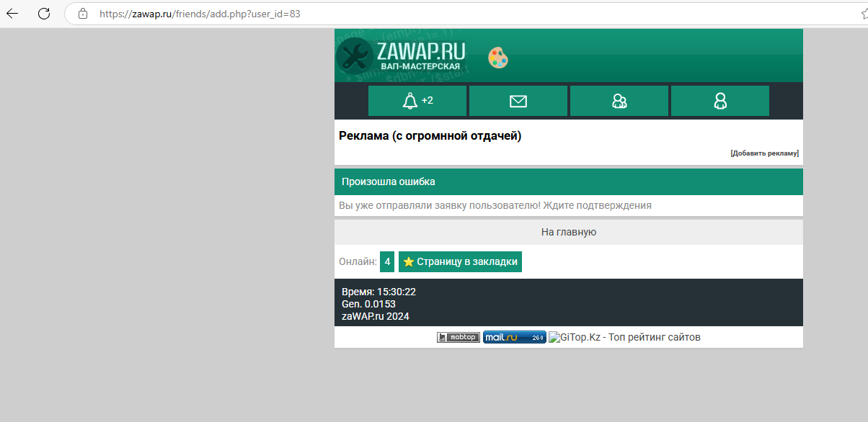Click the paint palette theme icon
868x422 pixels.
[x=498, y=58]
